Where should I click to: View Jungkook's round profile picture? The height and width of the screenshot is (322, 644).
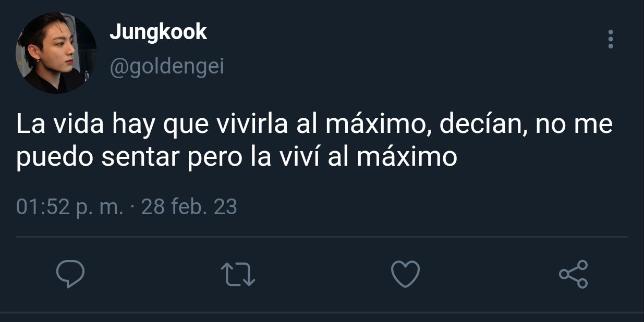[56, 53]
